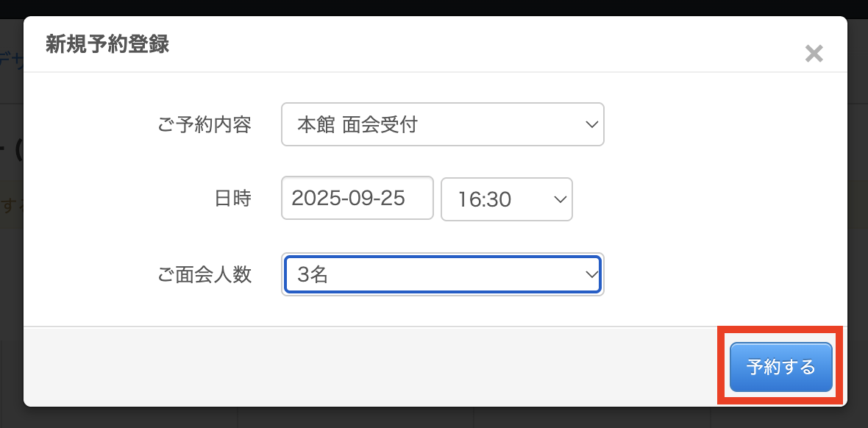
Task: Click the gray footer bar left of 予約する
Action: click(368, 365)
